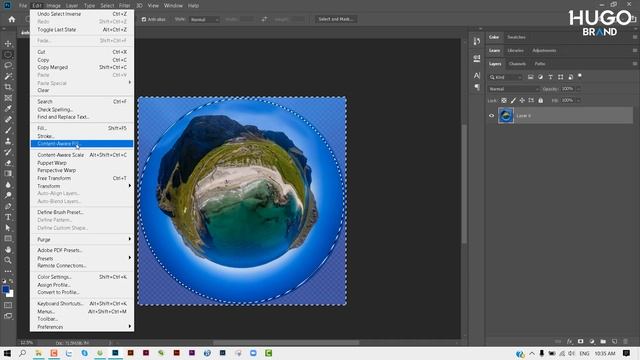
Task: Select the Horizontal Type tool
Action: click(8, 217)
